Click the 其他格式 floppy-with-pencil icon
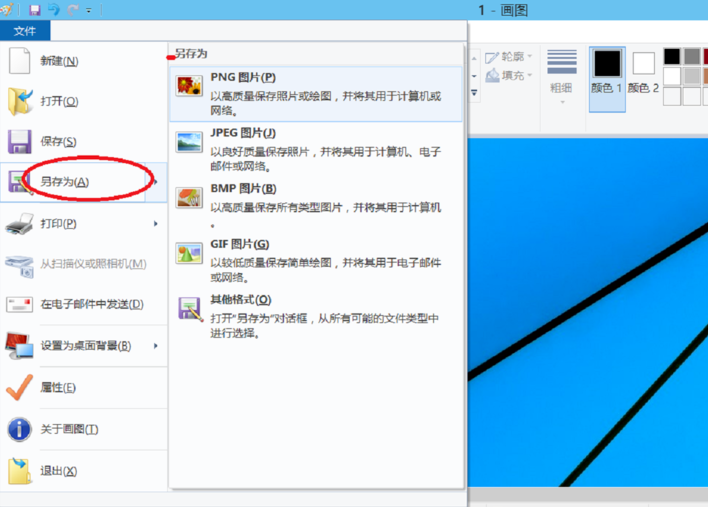The height and width of the screenshot is (507, 708). point(190,309)
